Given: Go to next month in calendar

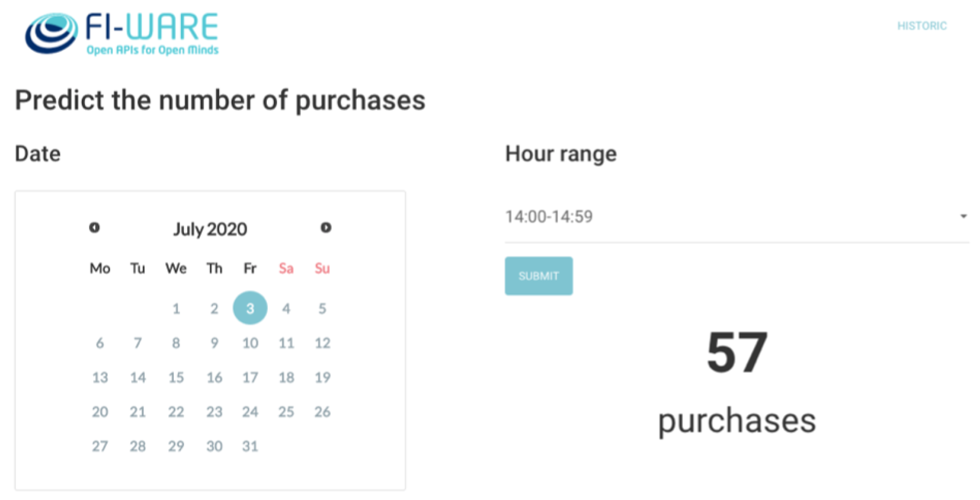Looking at the screenshot, I should click(325, 228).
